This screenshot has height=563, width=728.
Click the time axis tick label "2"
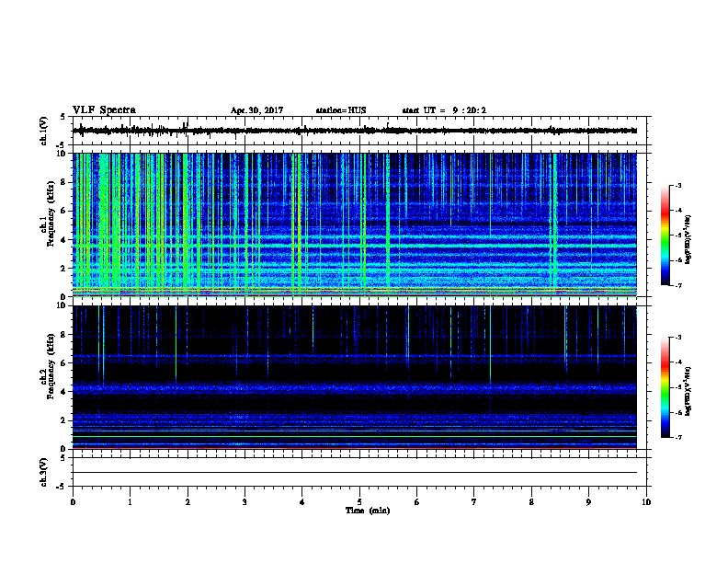tap(188, 502)
